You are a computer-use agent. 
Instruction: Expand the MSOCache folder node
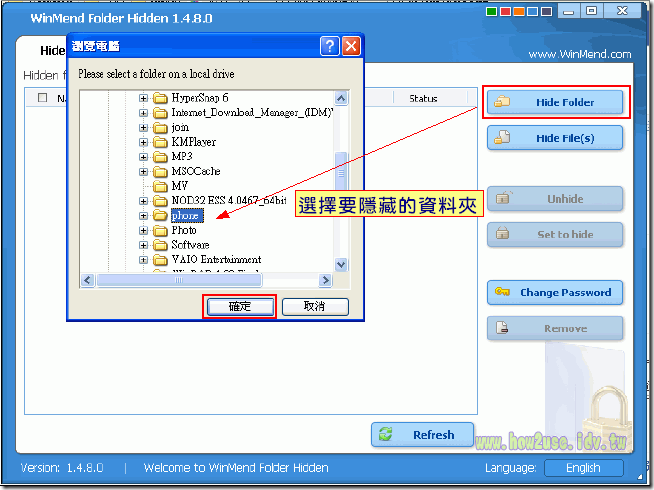tap(143, 171)
